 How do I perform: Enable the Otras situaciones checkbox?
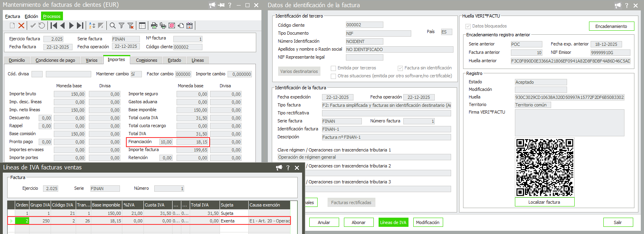tap(334, 76)
